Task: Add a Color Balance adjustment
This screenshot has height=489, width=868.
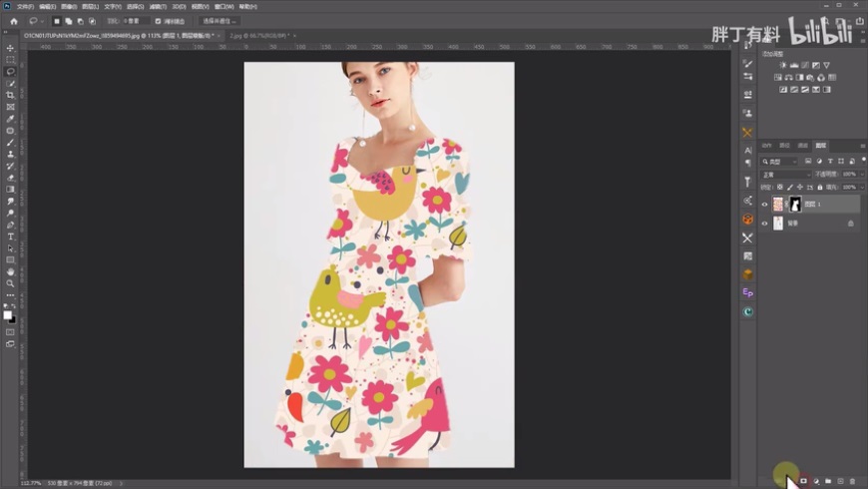Action: [789, 78]
